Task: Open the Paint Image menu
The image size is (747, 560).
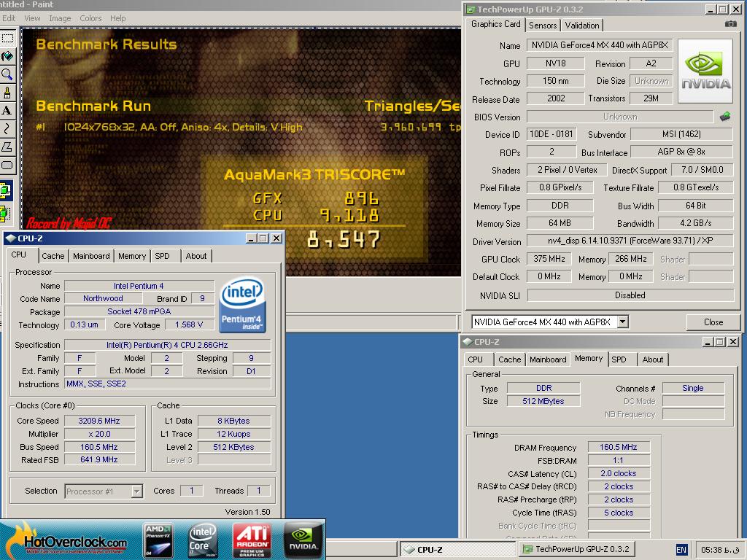Action: (60, 18)
